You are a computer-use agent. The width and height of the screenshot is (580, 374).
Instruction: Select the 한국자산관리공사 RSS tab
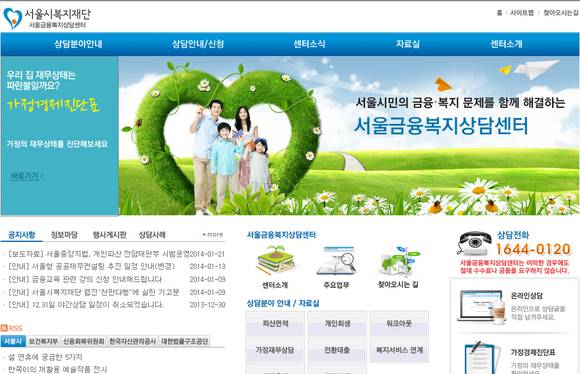tap(132, 341)
